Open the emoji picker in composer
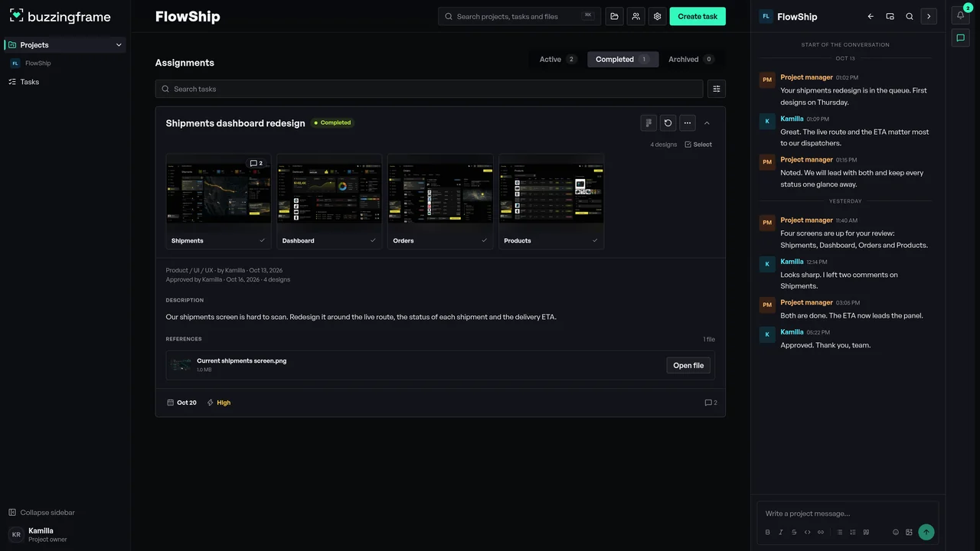Screen dimensions: 980x551 [x=896, y=532]
